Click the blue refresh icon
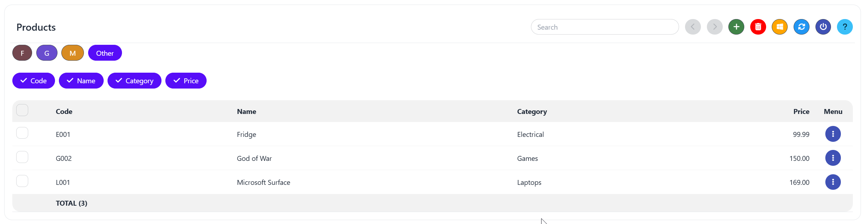This screenshot has height=224, width=868. (801, 27)
